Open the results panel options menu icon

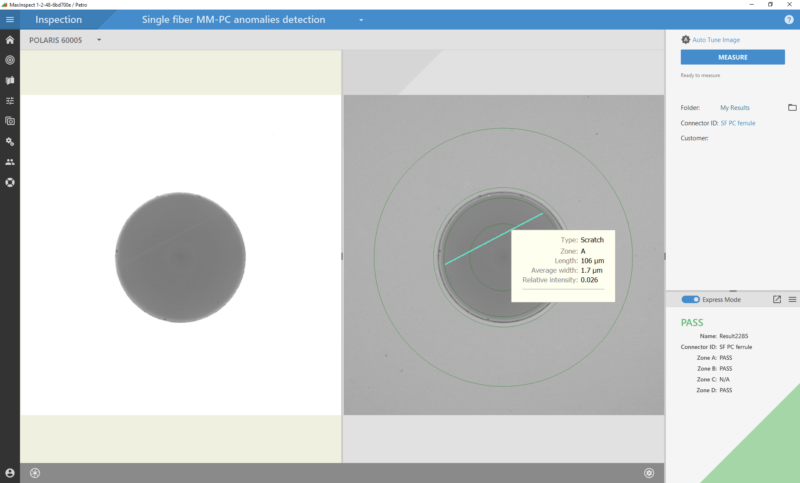coord(792,299)
